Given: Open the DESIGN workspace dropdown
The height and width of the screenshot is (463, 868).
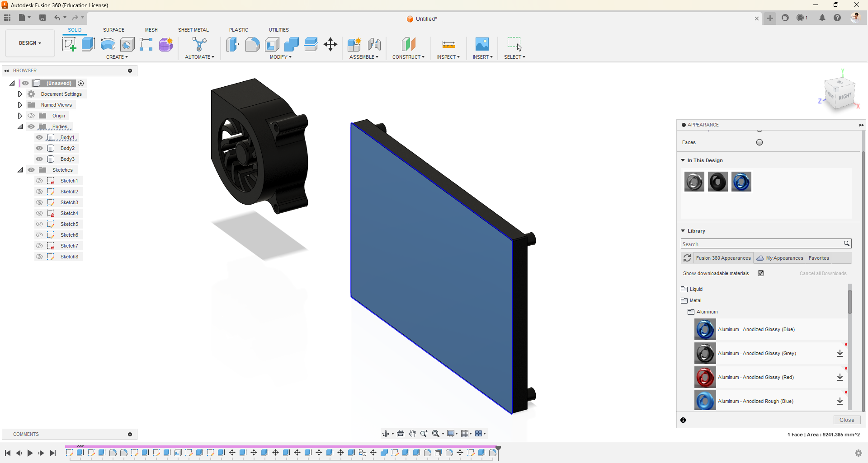Looking at the screenshot, I should (30, 43).
